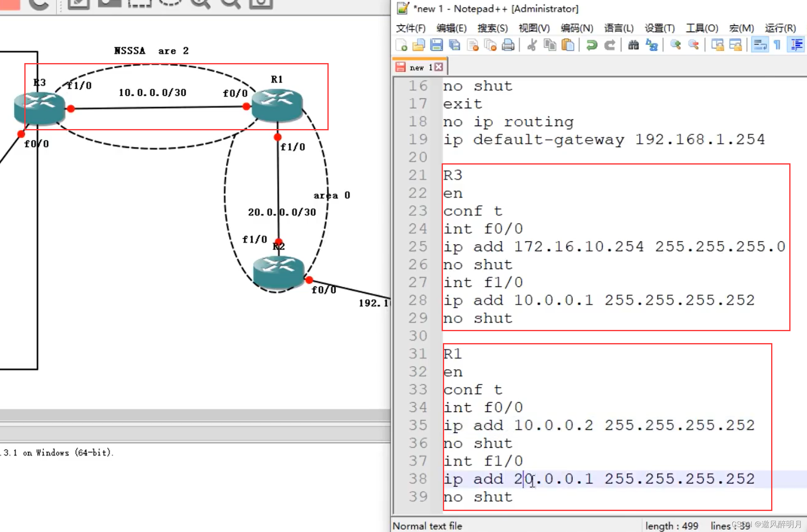807x532 pixels.
Task: Enable synchronized vertical scrolling icon
Action: (x=718, y=45)
